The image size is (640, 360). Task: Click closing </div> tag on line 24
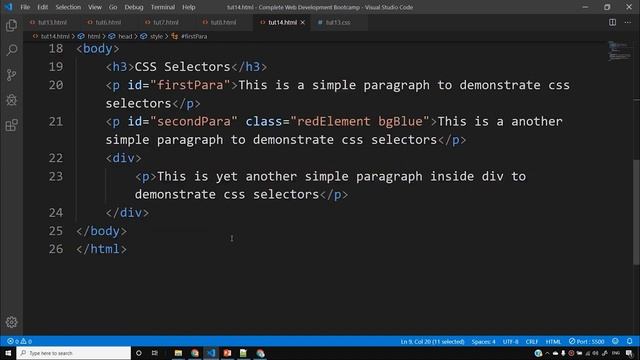coord(127,213)
